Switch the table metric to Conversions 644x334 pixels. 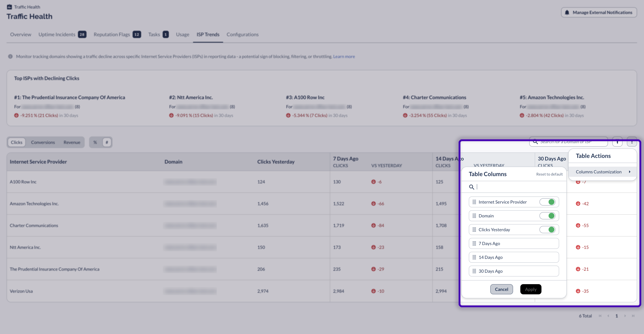[x=43, y=142]
